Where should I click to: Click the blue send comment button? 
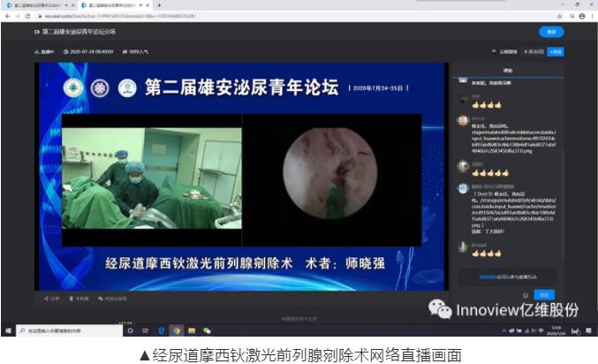point(545,294)
